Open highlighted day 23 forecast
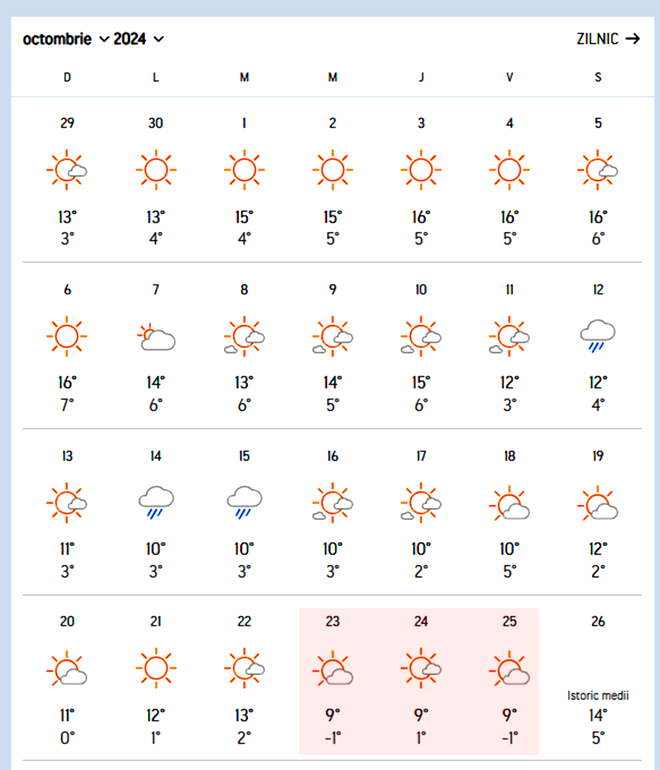 pyautogui.click(x=332, y=681)
